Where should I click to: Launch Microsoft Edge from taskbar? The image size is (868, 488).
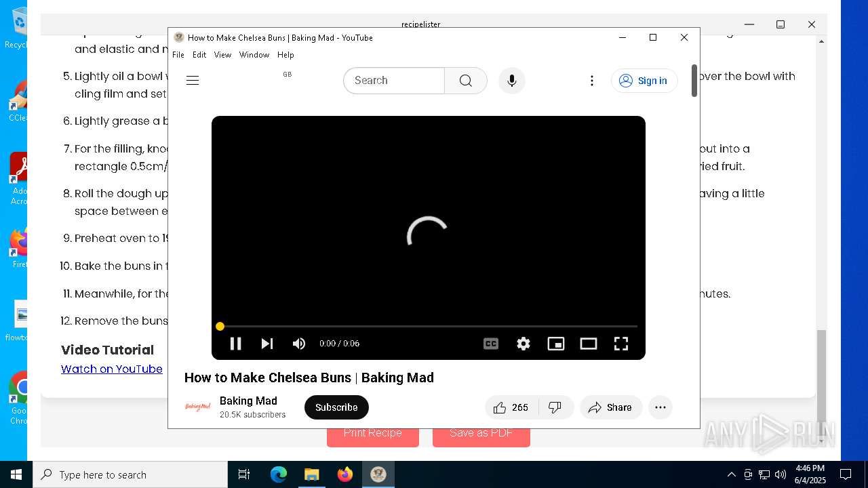[279, 474]
